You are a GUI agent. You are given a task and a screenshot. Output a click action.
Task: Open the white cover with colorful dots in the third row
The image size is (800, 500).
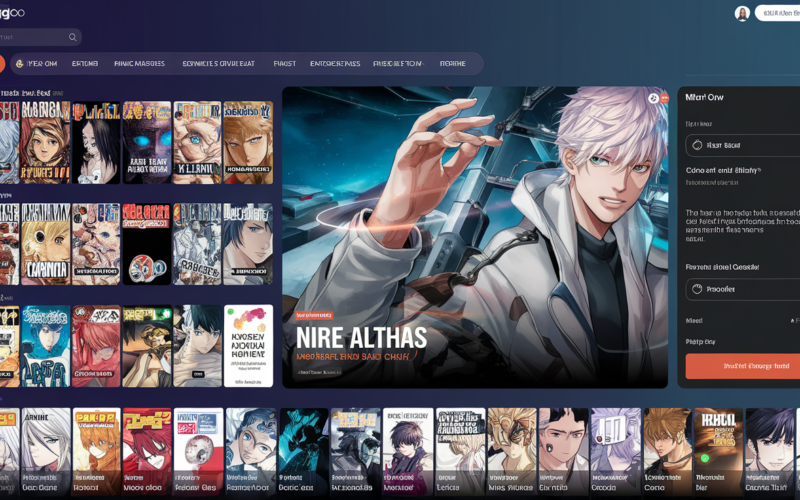tap(249, 345)
